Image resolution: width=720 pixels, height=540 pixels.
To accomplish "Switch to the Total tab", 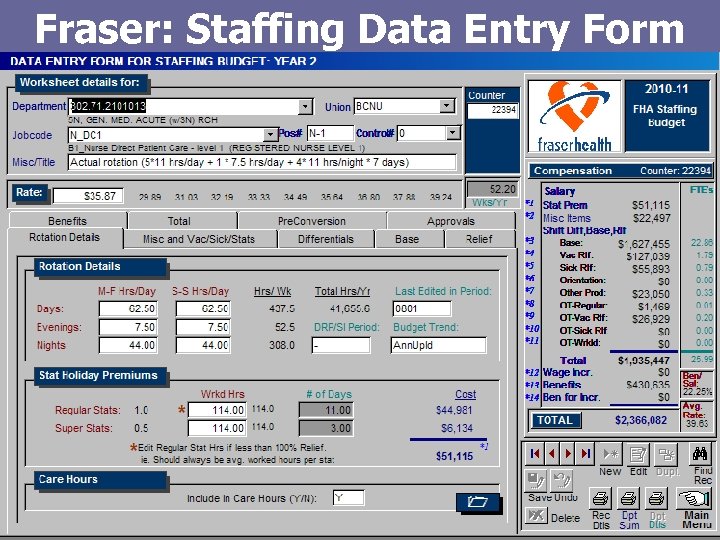I will click(179, 221).
